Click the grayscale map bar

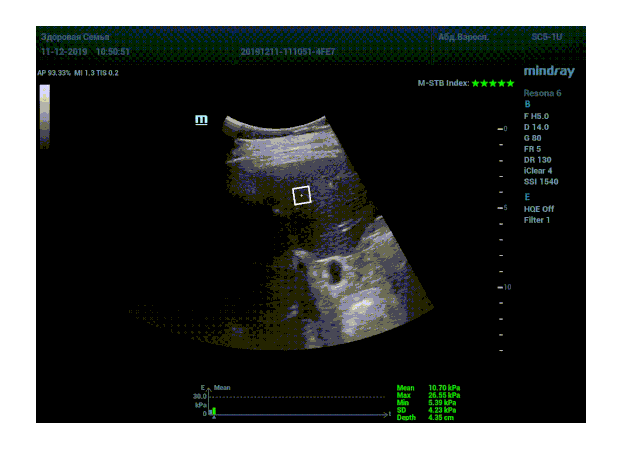[44, 115]
